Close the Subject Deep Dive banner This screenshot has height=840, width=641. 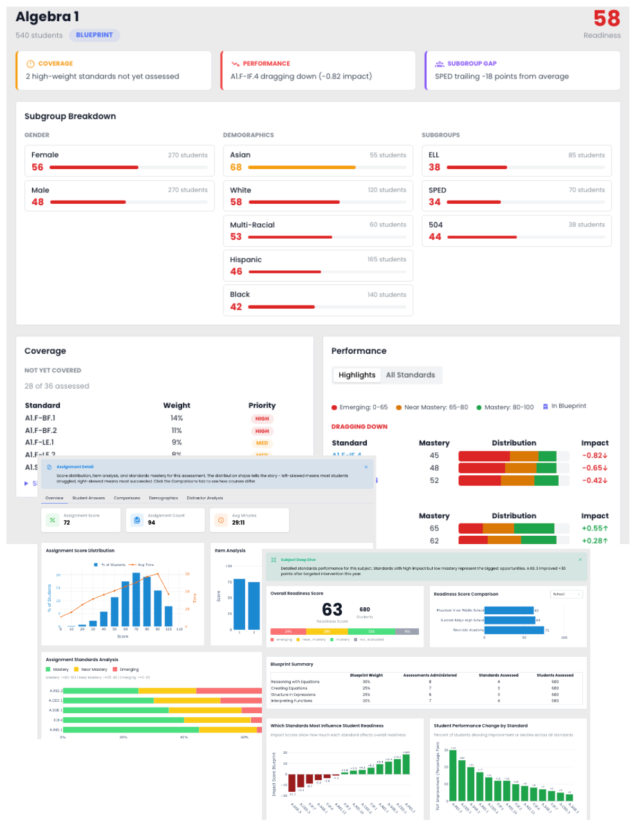580,560
